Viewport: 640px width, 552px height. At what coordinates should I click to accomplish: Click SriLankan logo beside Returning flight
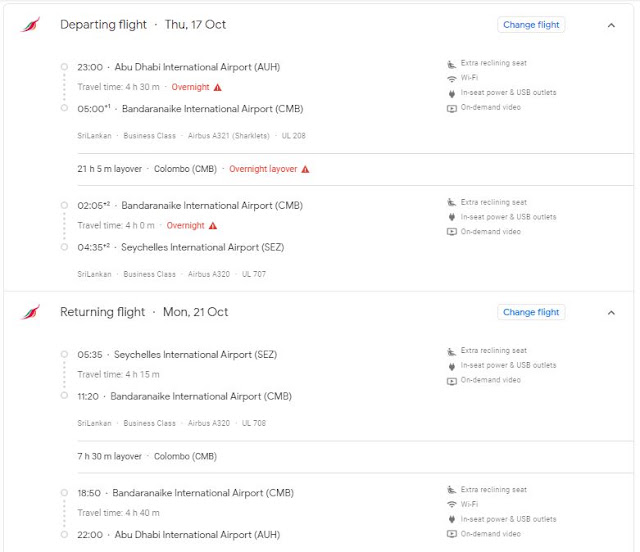point(31,312)
